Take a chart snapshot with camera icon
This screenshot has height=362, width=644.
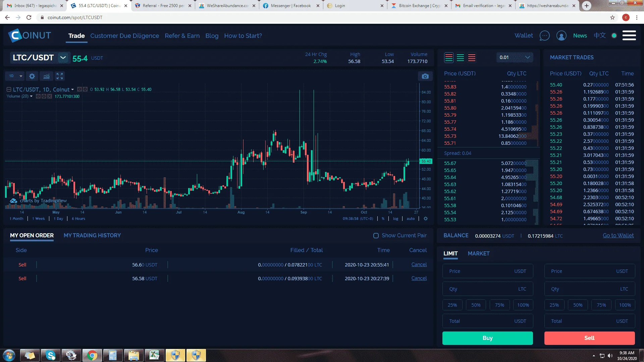pyautogui.click(x=425, y=76)
